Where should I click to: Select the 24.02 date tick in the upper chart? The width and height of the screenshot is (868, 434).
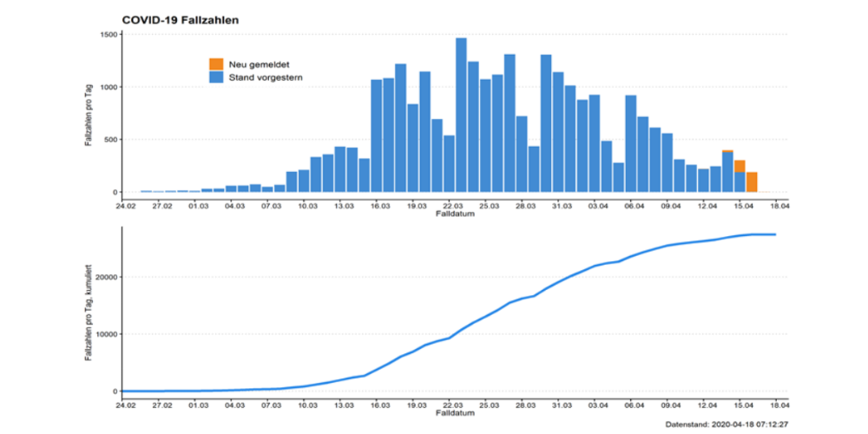(125, 206)
